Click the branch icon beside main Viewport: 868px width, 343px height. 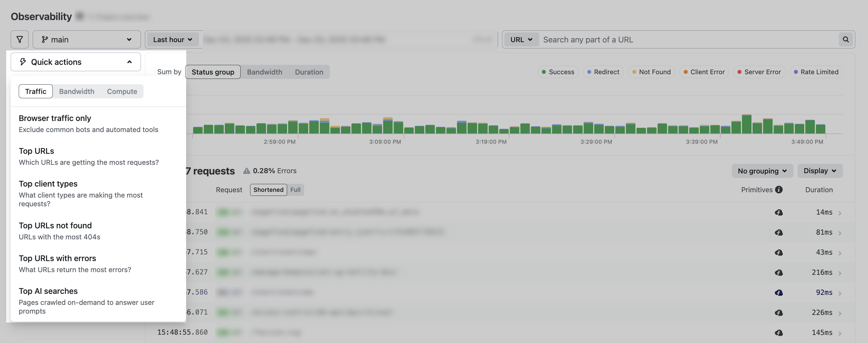pos(46,39)
